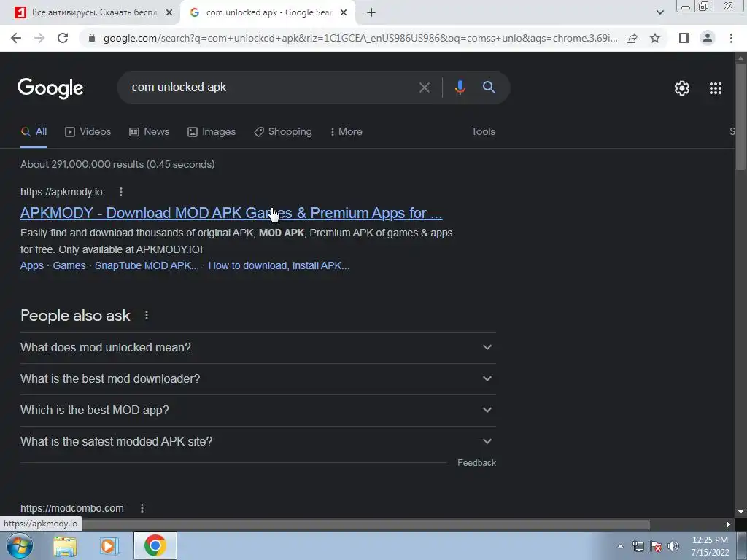The width and height of the screenshot is (747, 560).
Task: Reload the Google search page
Action: pyautogui.click(x=63, y=38)
